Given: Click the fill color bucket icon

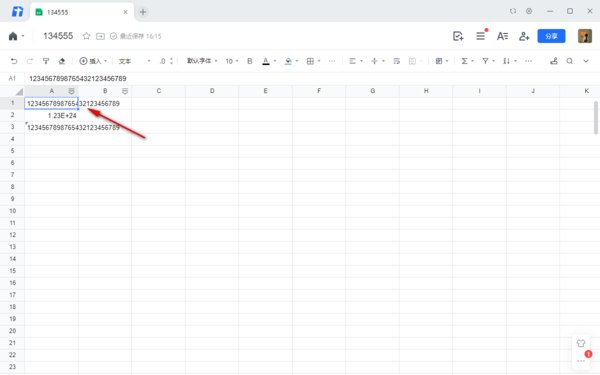Looking at the screenshot, I should (x=288, y=61).
